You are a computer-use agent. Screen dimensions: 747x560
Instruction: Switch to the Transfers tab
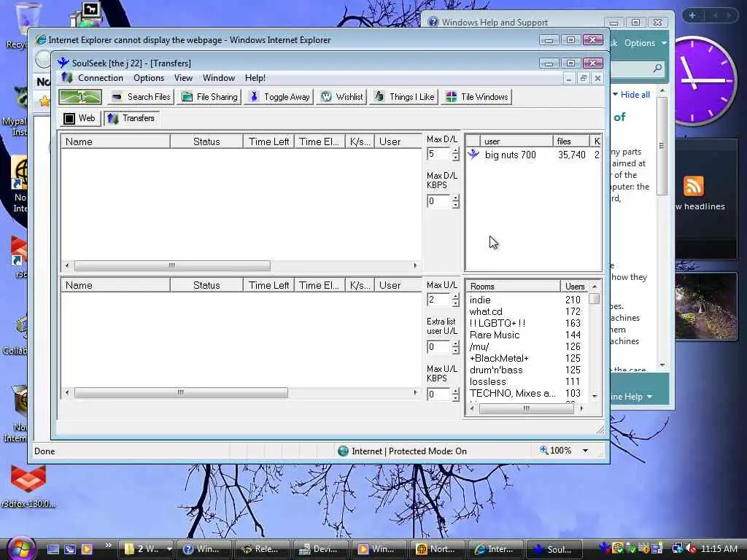click(x=131, y=118)
